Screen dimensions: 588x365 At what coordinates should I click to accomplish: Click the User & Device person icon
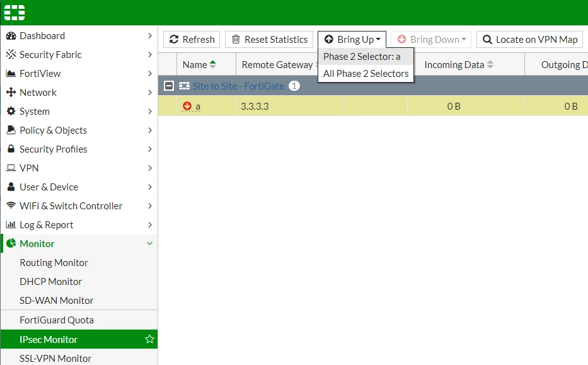click(x=11, y=187)
